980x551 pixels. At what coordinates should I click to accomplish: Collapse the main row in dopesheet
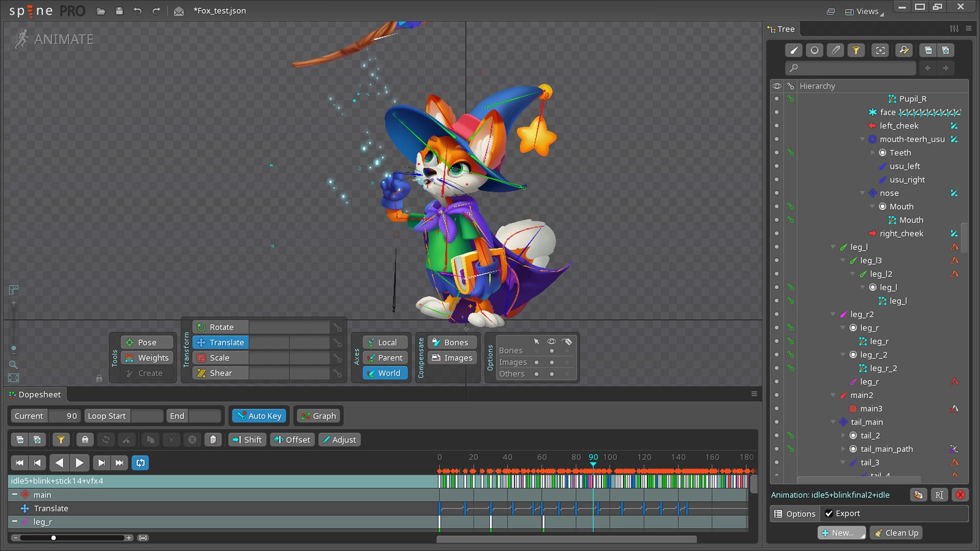15,495
